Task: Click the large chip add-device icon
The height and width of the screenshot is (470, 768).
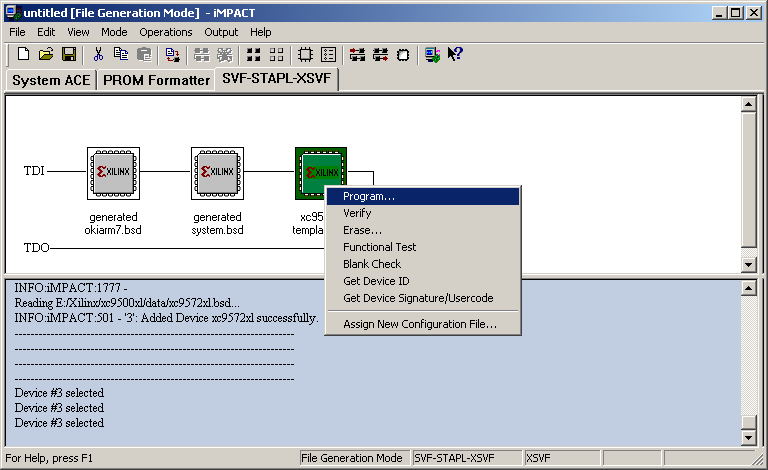Action: tap(305, 54)
